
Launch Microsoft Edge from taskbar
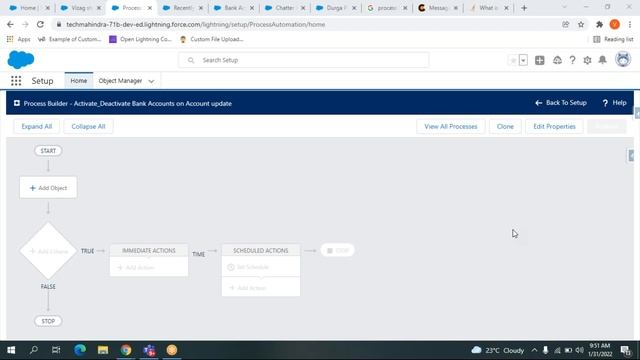(x=80, y=350)
